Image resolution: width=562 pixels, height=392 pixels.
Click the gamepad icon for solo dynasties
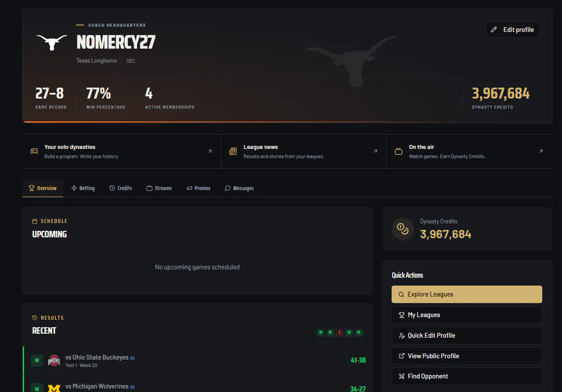coord(34,151)
